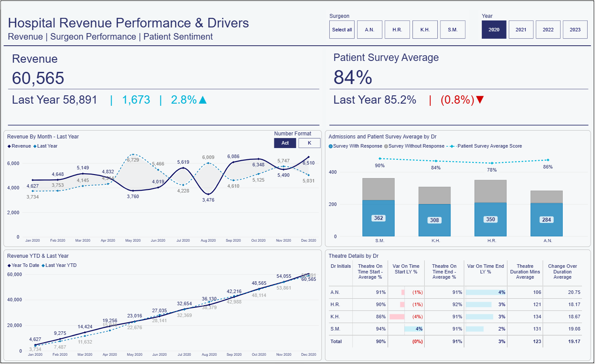Select year 2023 in the Year slicer
595x364 pixels.
coord(575,30)
